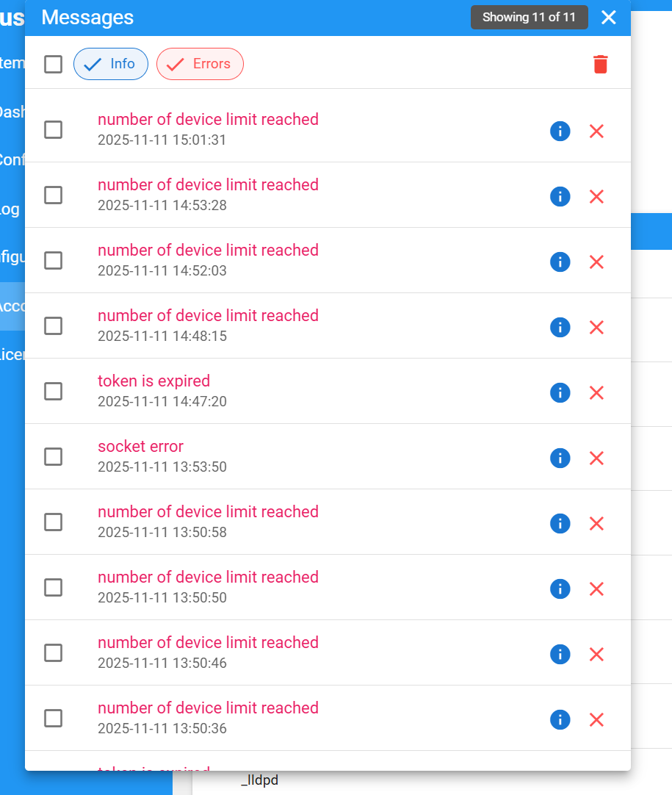672x795 pixels.
Task: Click the Showing 11 of 11 badge
Action: click(x=529, y=18)
